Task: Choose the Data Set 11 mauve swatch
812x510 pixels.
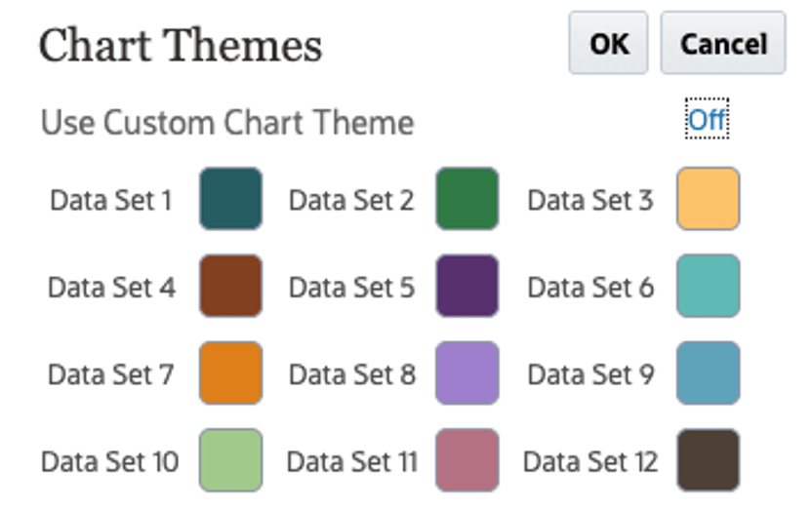Action: (x=467, y=459)
